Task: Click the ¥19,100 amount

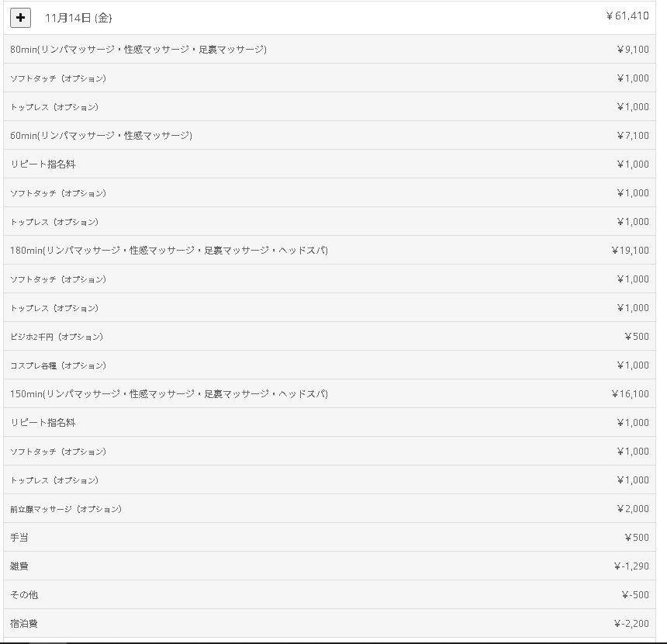Action: coord(630,251)
